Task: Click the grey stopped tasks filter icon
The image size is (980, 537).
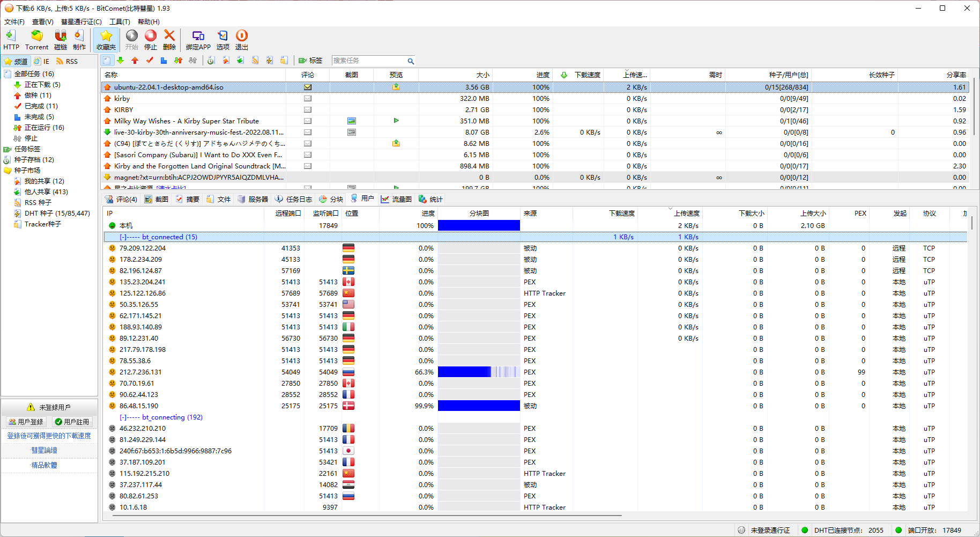Action: [x=193, y=61]
